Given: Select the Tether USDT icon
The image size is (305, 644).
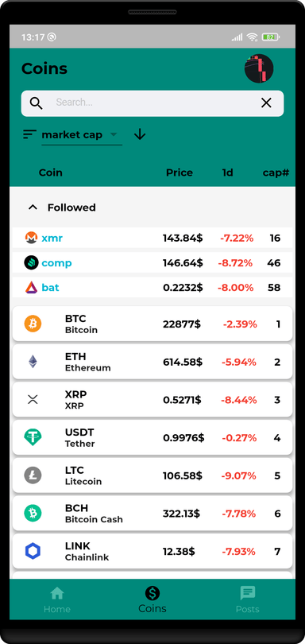Looking at the screenshot, I should pyautogui.click(x=33, y=437).
